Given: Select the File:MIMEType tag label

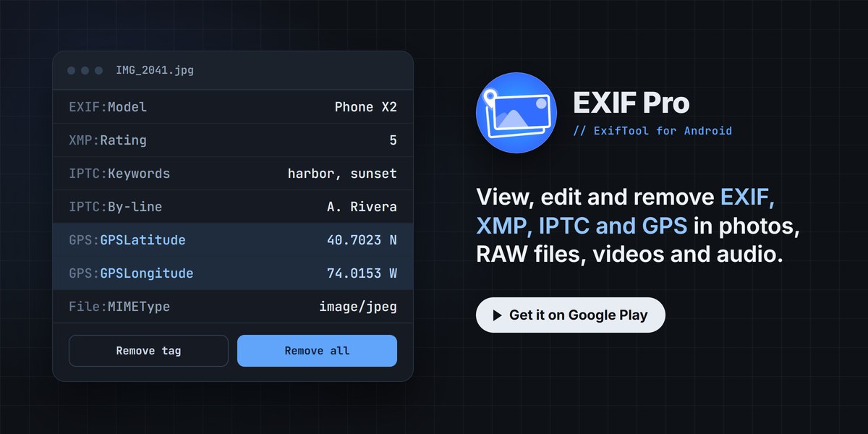Looking at the screenshot, I should coord(119,307).
